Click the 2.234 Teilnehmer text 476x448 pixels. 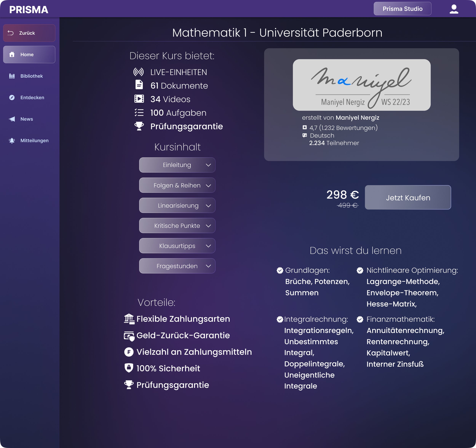pos(334,143)
